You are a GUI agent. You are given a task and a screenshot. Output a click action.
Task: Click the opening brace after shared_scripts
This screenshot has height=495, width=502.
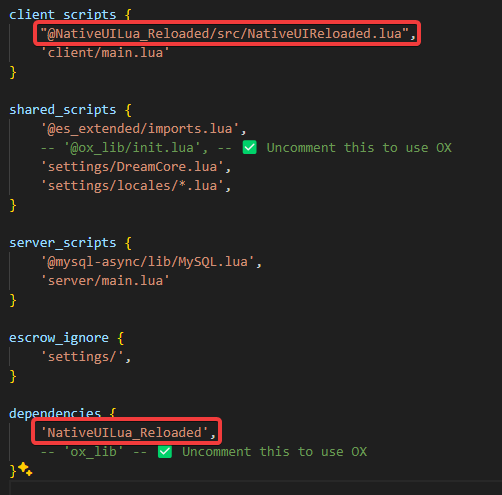pos(128,110)
